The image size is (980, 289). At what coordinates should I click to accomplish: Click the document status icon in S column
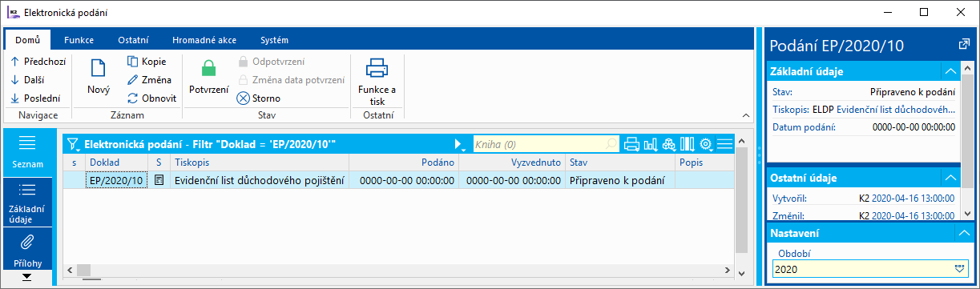pyautogui.click(x=159, y=181)
